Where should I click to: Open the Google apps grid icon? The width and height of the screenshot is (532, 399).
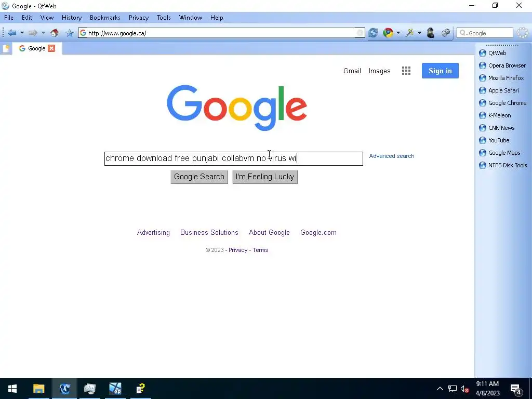pos(406,71)
